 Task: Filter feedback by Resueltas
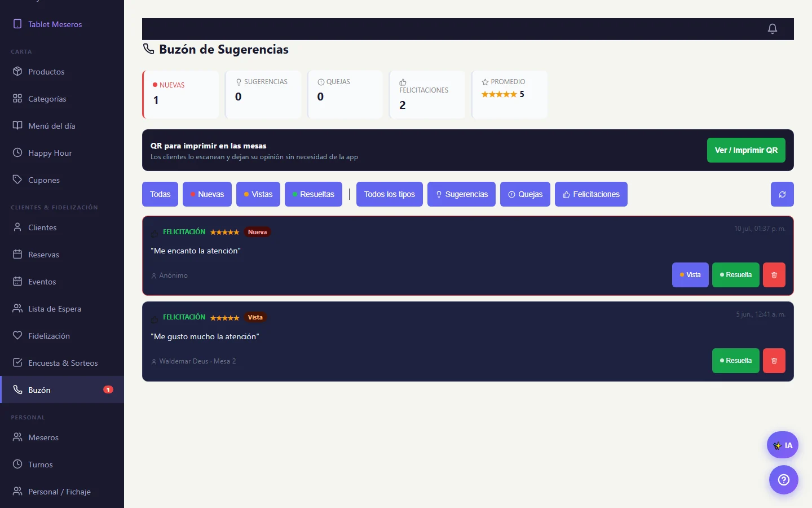point(314,194)
